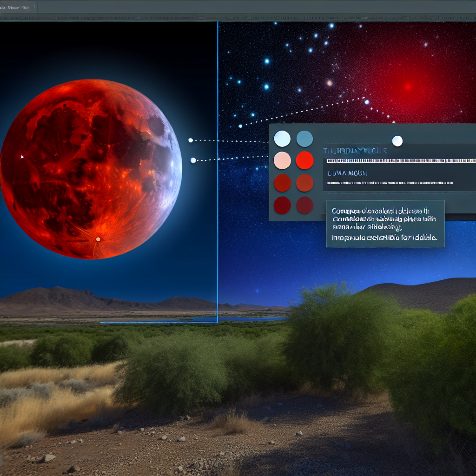The height and width of the screenshot is (476, 476).
Task: Click the tooltip text box below the panel
Action: click(x=385, y=224)
